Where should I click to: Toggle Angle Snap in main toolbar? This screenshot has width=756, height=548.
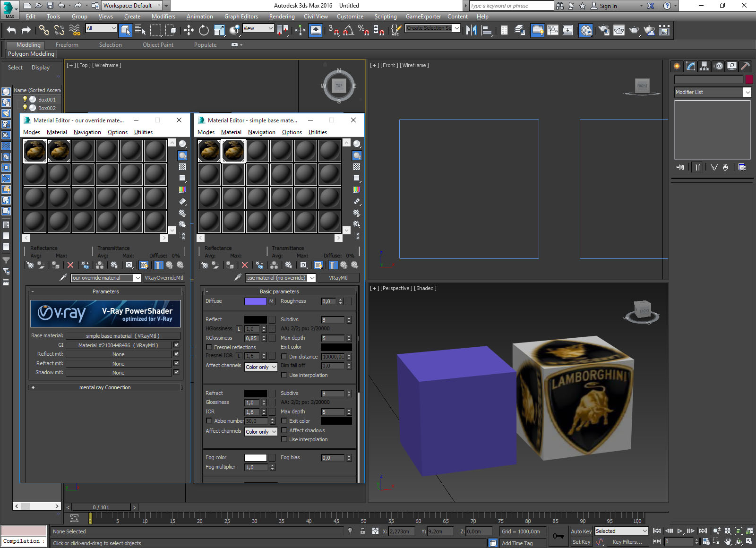point(348,30)
